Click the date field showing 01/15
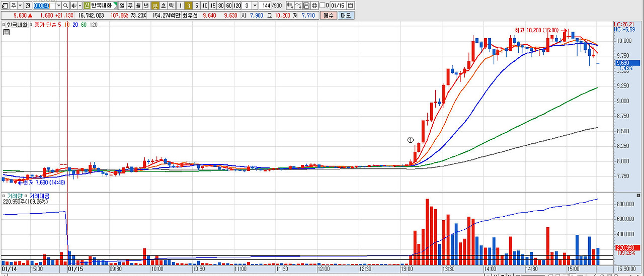The height and width of the screenshot is (276, 644). 339,6
